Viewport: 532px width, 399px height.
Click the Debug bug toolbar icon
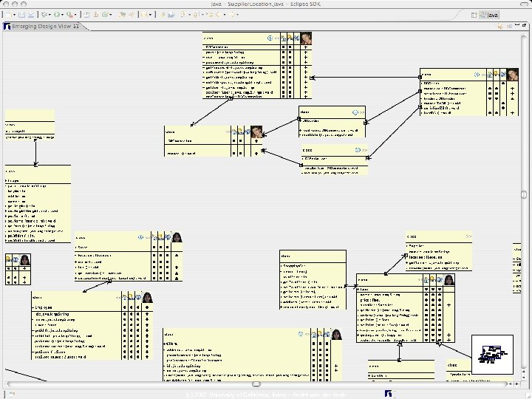tap(44, 15)
